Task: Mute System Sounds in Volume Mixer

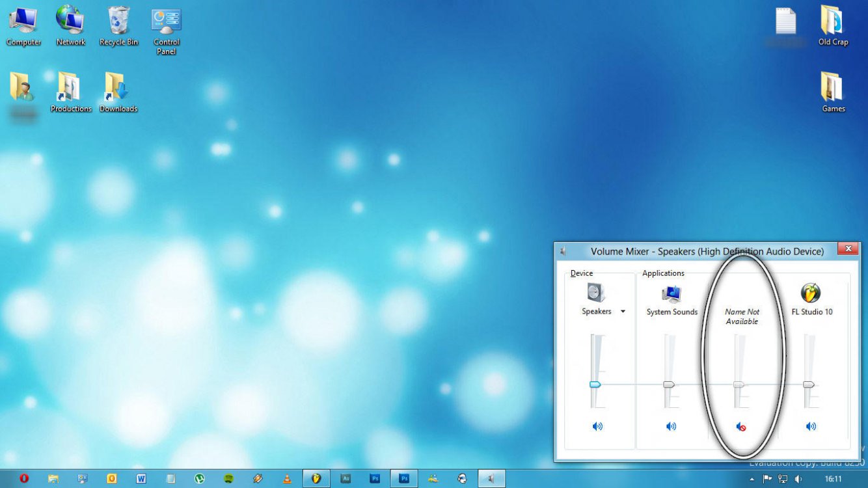Action: (x=671, y=426)
